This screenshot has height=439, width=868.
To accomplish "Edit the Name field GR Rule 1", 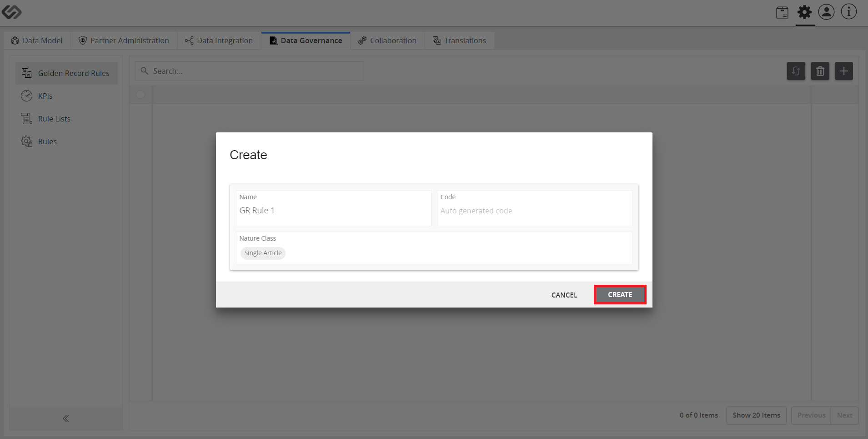I will click(333, 208).
